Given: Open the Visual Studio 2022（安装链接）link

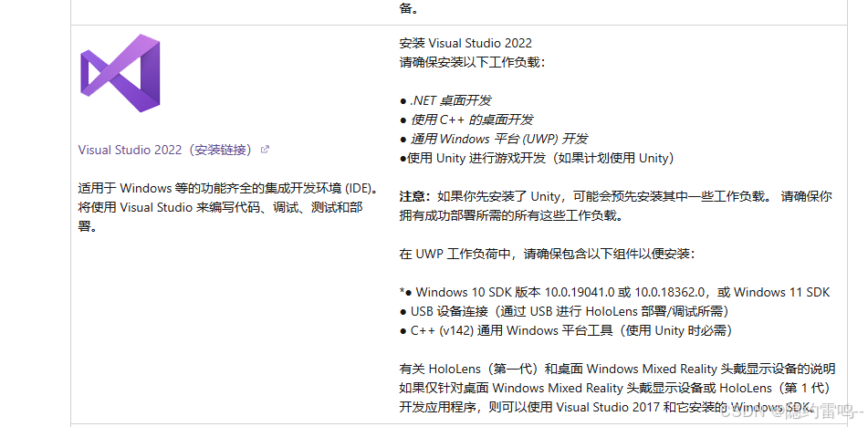Looking at the screenshot, I should pyautogui.click(x=167, y=150).
